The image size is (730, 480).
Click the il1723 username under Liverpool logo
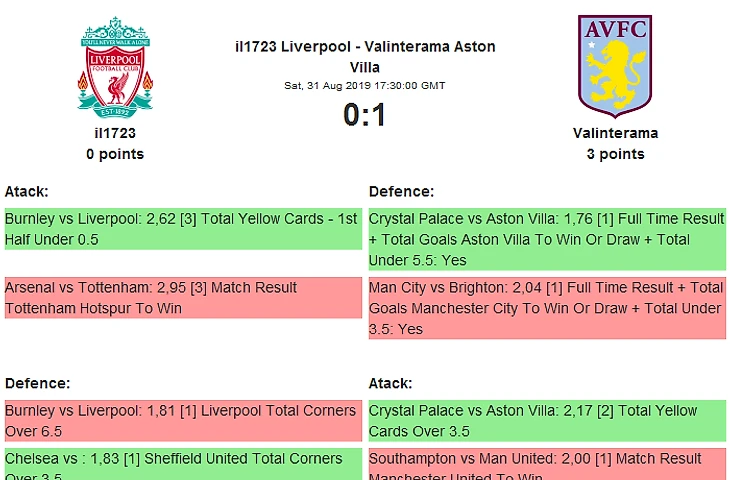(x=115, y=132)
